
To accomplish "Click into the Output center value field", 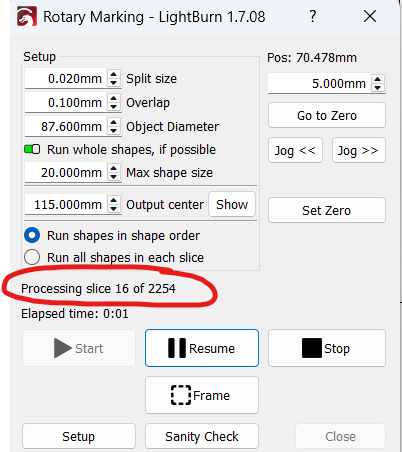I will 66,204.
